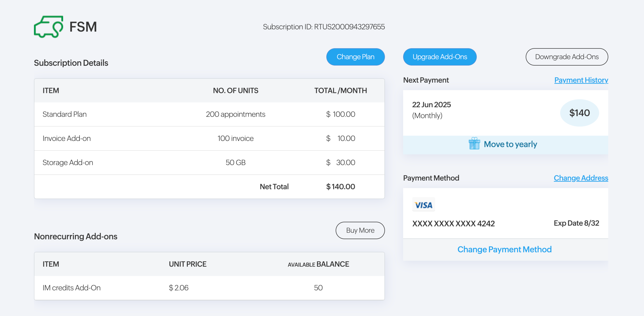Click the VISA card logo
This screenshot has height=316, width=644.
[423, 205]
